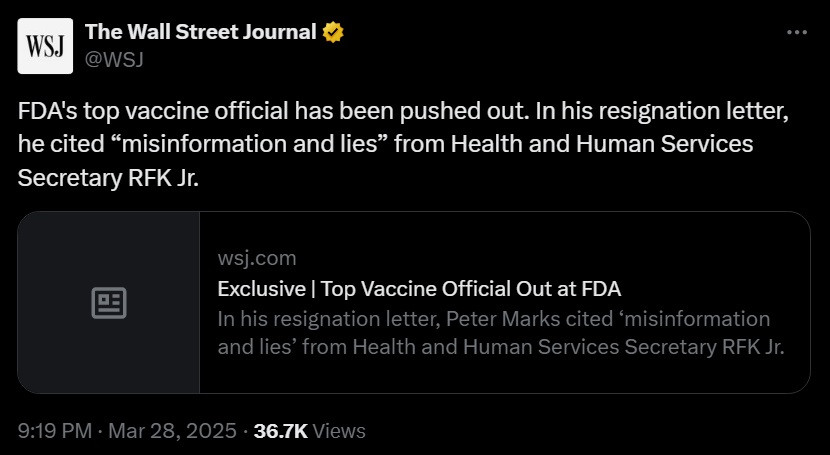The height and width of the screenshot is (455, 830).
Task: Click the gold verified badge
Action: (333, 32)
